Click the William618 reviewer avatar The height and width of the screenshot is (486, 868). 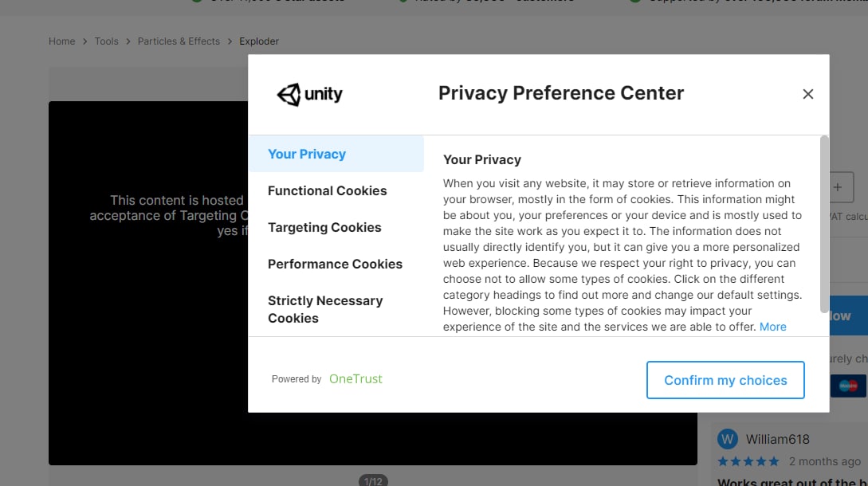click(x=727, y=439)
